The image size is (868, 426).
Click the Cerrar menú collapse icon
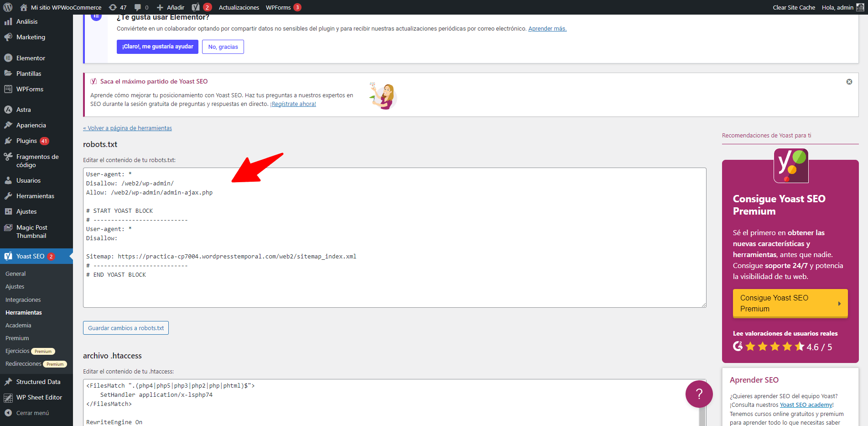(8, 413)
